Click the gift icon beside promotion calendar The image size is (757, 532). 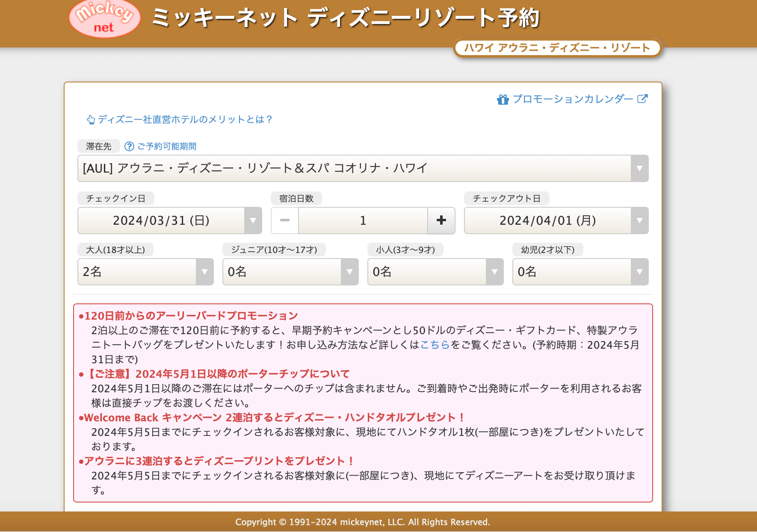pos(503,100)
